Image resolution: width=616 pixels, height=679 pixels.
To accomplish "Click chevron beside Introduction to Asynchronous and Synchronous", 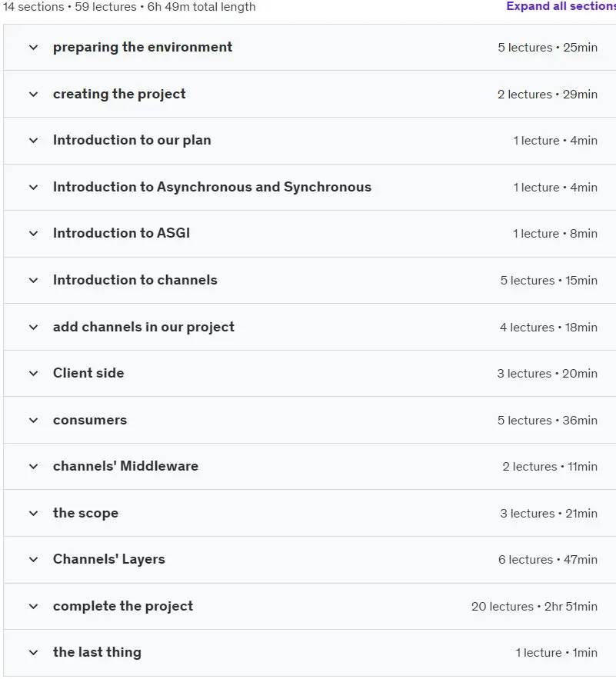I will point(33,188).
